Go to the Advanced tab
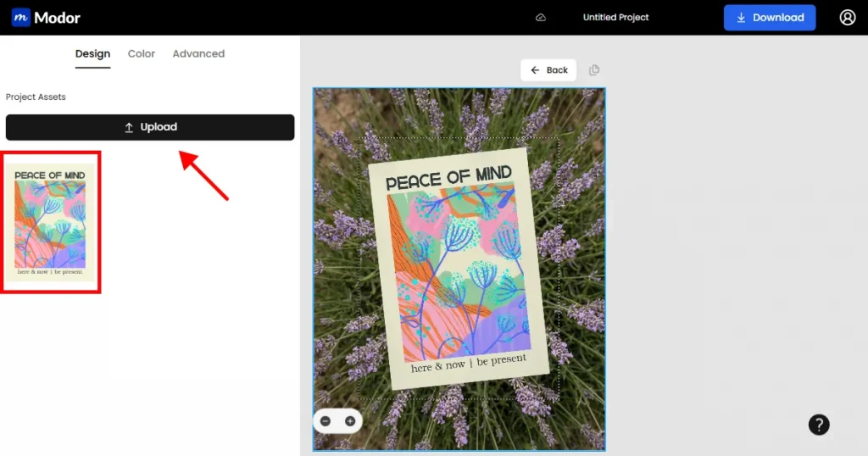 pos(198,53)
